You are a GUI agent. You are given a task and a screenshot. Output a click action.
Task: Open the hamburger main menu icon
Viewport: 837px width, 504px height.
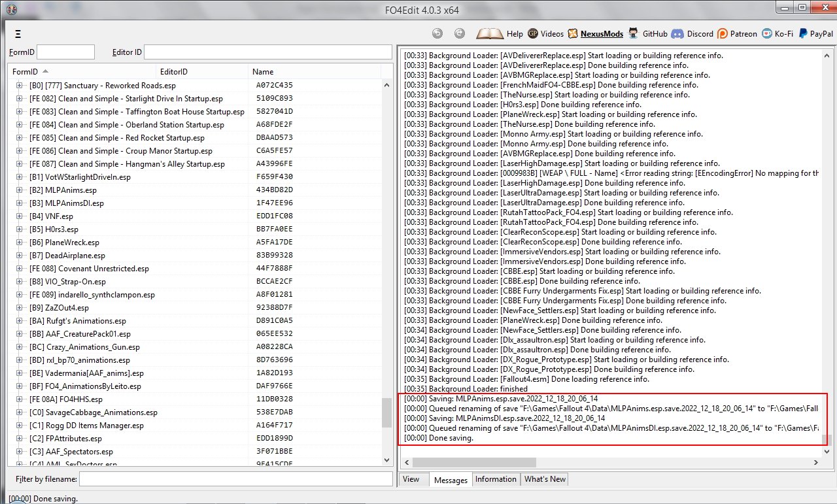click(18, 34)
